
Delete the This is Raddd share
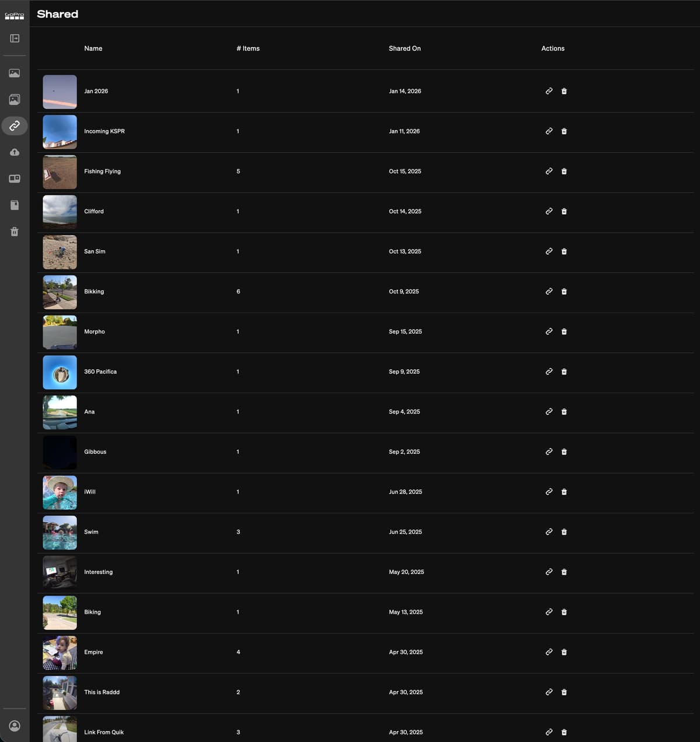click(564, 692)
